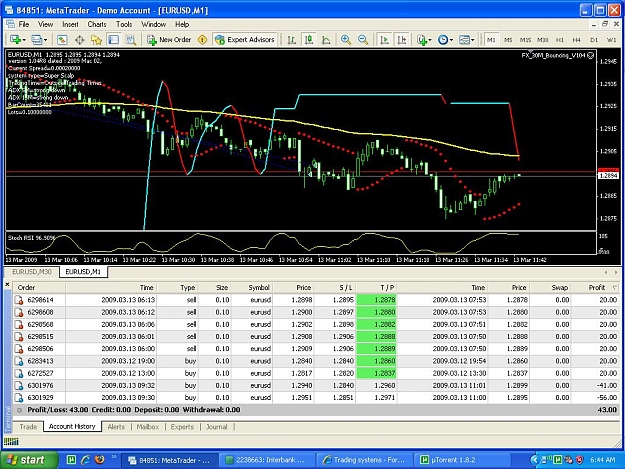Select the M30 timeframe
This screenshot has height=469, width=625.
542,40
